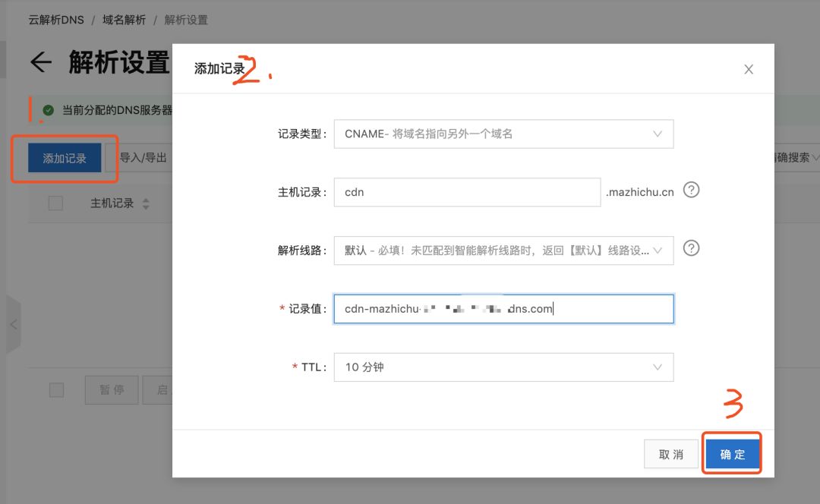The height and width of the screenshot is (504, 820).
Task: Open the TTL 10 分钟 dropdown
Action: pos(503,367)
